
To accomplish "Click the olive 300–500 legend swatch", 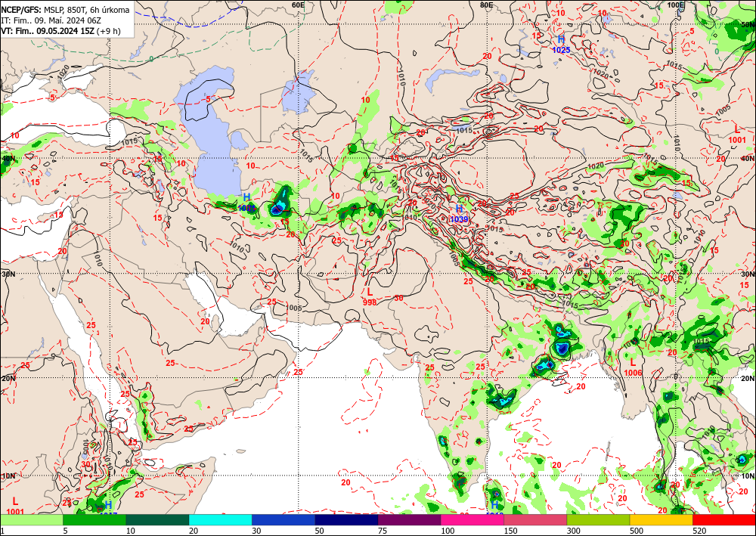I will tap(598, 520).
